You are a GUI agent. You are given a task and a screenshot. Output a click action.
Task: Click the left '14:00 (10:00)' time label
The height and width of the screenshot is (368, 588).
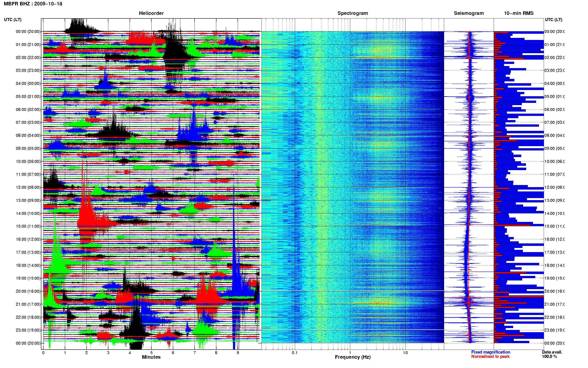click(28, 213)
